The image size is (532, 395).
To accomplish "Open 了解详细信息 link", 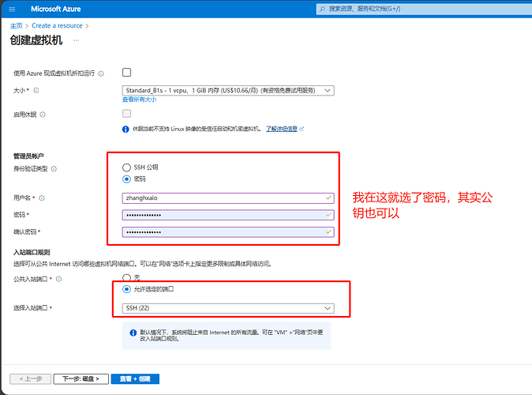I will [282, 129].
